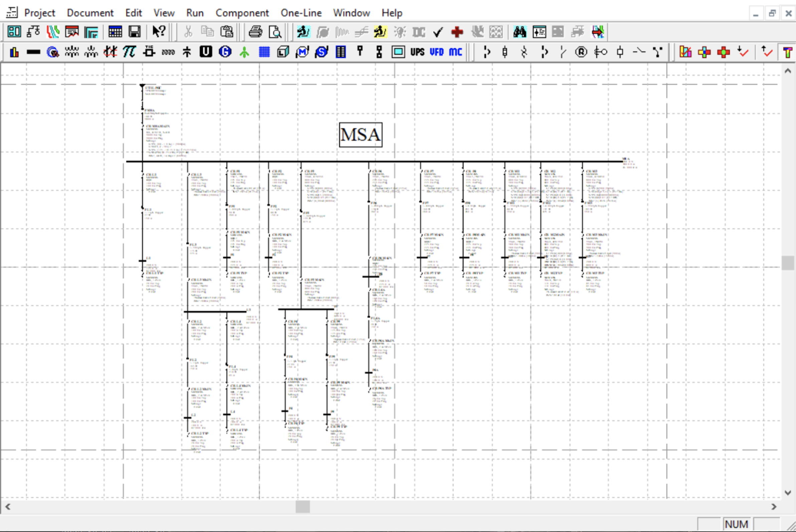Viewport: 796px width, 532px height.
Task: Open the Run menu
Action: click(x=195, y=13)
